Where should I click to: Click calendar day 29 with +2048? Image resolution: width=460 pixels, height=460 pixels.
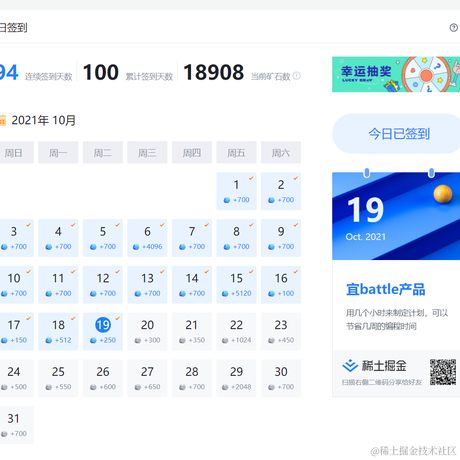(x=236, y=378)
